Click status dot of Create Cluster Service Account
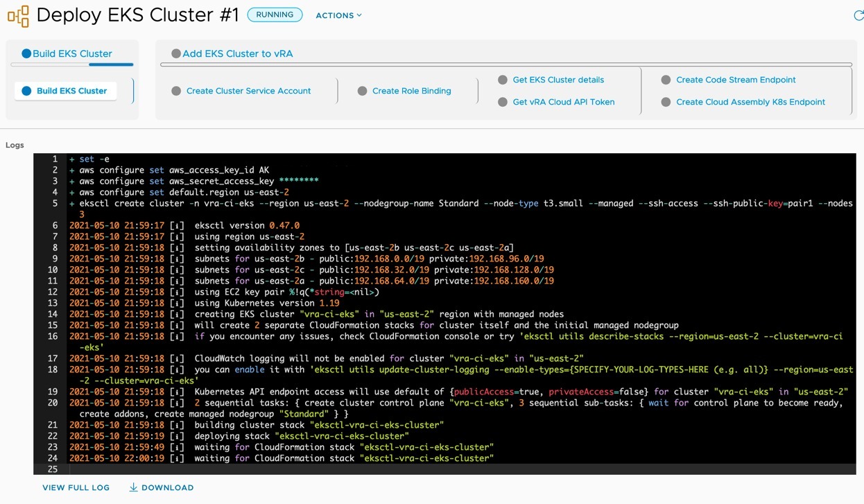This screenshot has width=864, height=504. (176, 91)
